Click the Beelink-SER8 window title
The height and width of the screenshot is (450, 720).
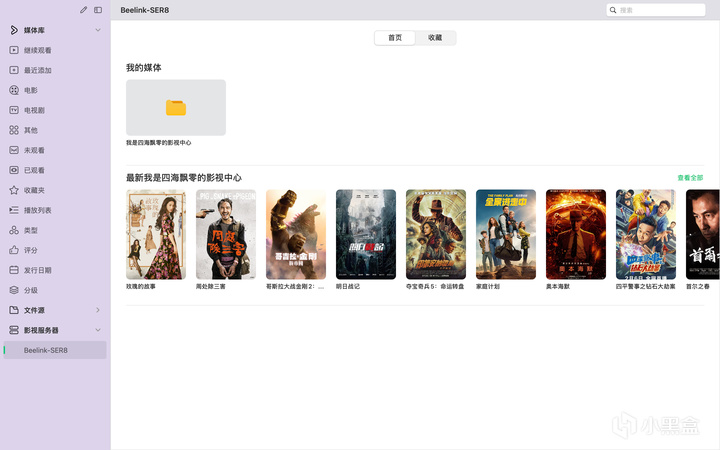145,10
